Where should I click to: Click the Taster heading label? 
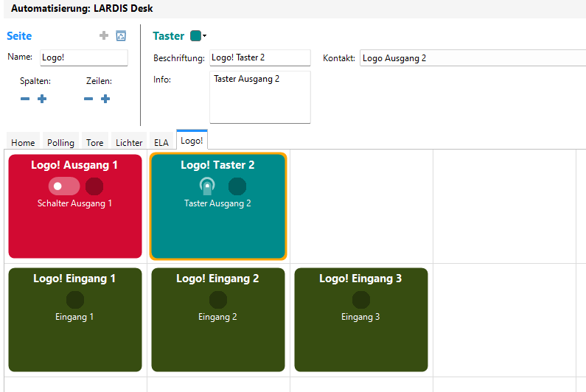pos(168,36)
